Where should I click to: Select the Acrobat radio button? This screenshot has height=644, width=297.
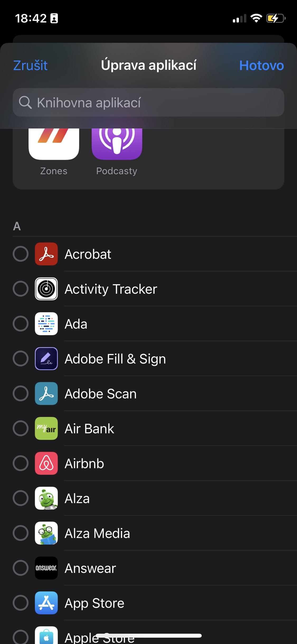(21, 254)
